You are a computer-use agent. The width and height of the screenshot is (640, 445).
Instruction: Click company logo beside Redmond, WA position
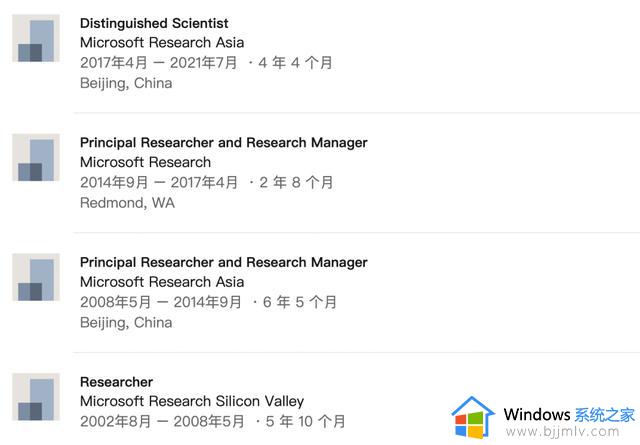tap(36, 158)
